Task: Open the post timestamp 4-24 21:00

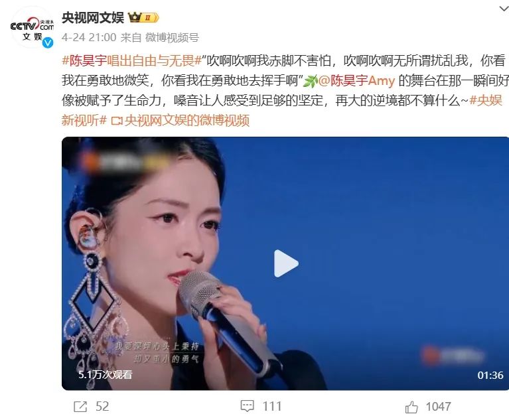Action: pos(89,37)
